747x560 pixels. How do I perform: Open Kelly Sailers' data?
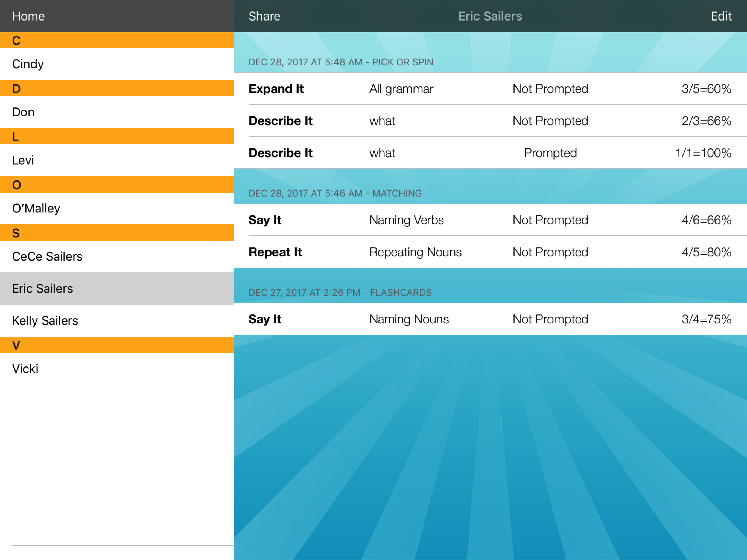pos(116,320)
